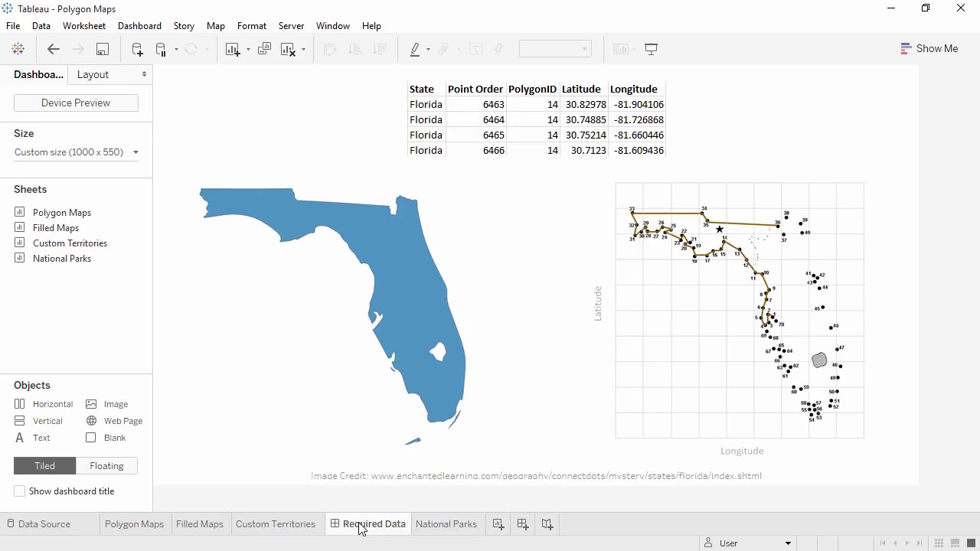Screen dimensions: 980x551
Task: Expand the Pause Auto Updates dropdown arrow
Action: point(176,50)
